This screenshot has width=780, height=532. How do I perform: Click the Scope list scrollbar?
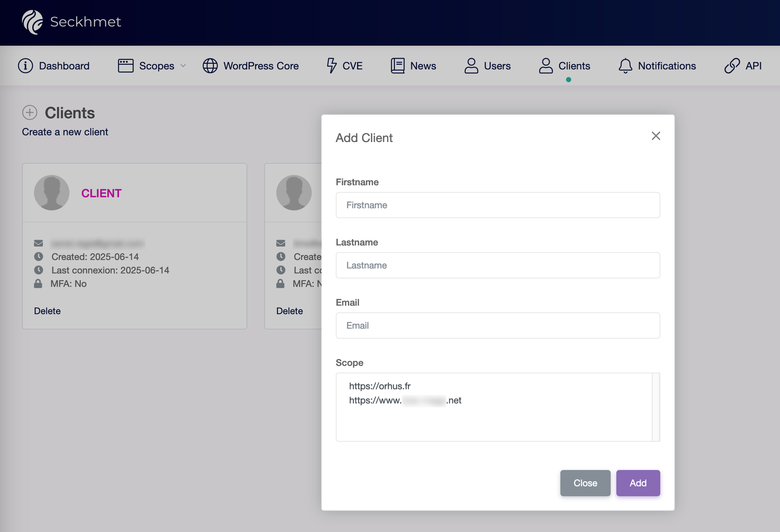coord(656,407)
